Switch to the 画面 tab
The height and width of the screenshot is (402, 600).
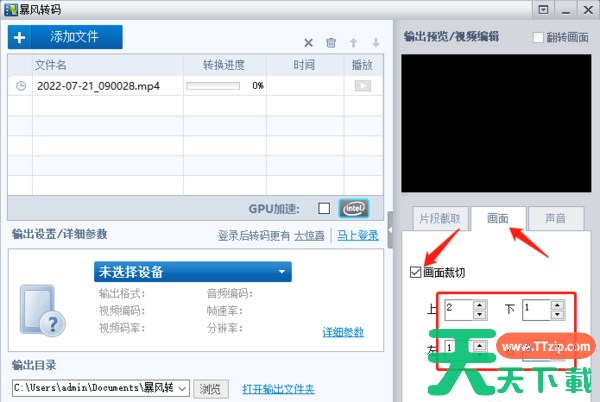pyautogui.click(x=498, y=218)
